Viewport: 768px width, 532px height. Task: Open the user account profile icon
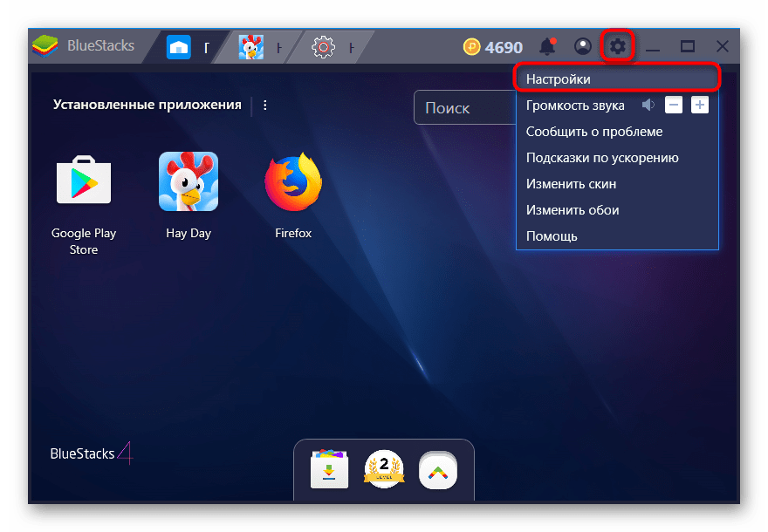pyautogui.click(x=583, y=46)
